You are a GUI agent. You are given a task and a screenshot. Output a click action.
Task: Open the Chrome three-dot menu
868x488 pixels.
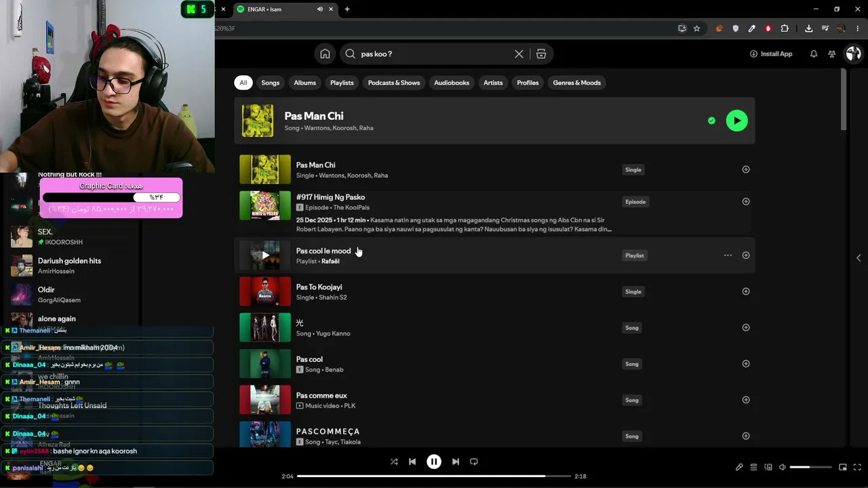[858, 28]
